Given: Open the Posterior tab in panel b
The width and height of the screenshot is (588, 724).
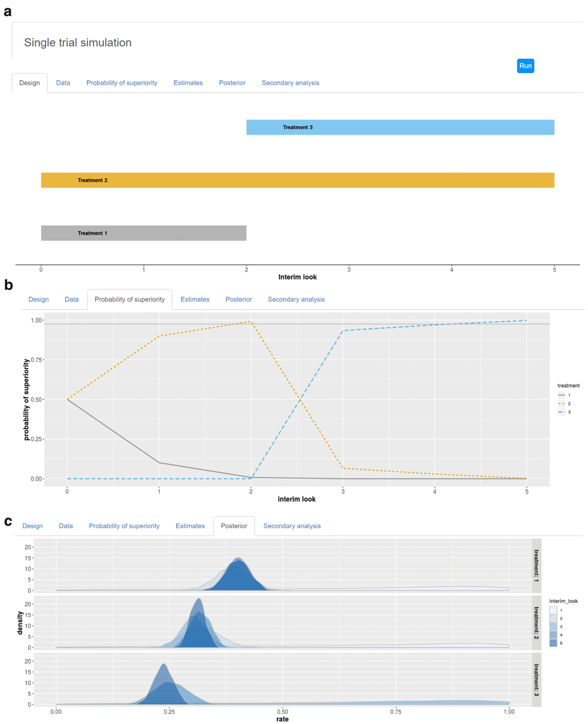Looking at the screenshot, I should pyautogui.click(x=239, y=299).
